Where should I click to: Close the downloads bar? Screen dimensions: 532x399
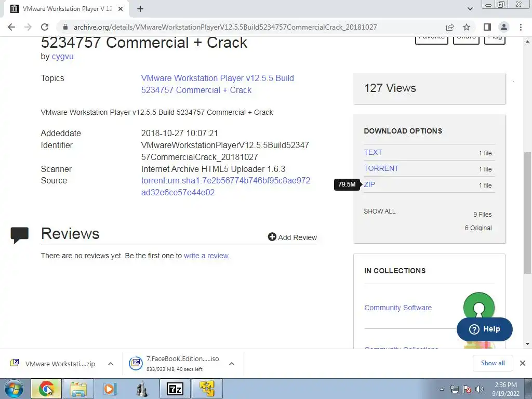point(523,363)
